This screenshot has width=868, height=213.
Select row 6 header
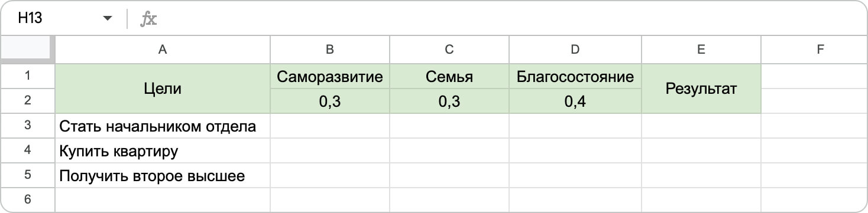coord(28,199)
